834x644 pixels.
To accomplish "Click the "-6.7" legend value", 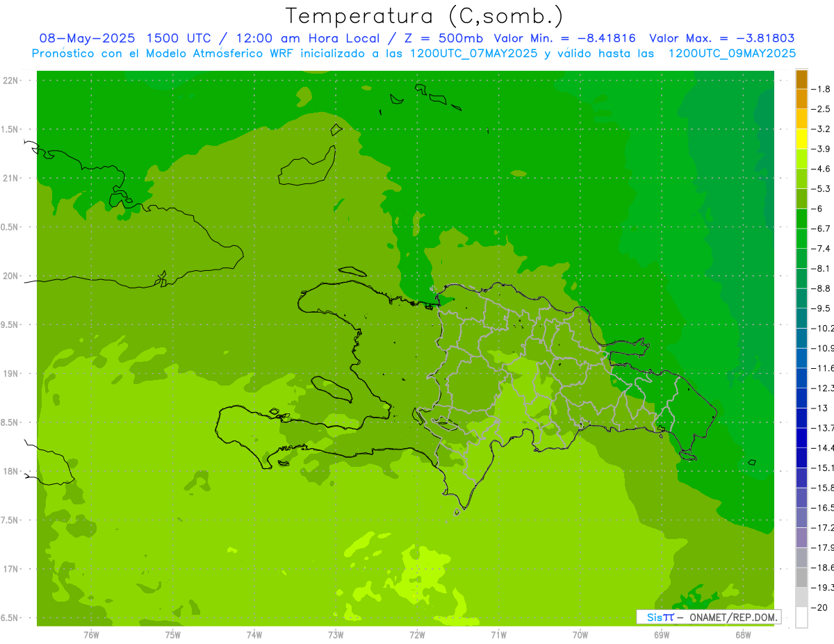I will pyautogui.click(x=822, y=229).
